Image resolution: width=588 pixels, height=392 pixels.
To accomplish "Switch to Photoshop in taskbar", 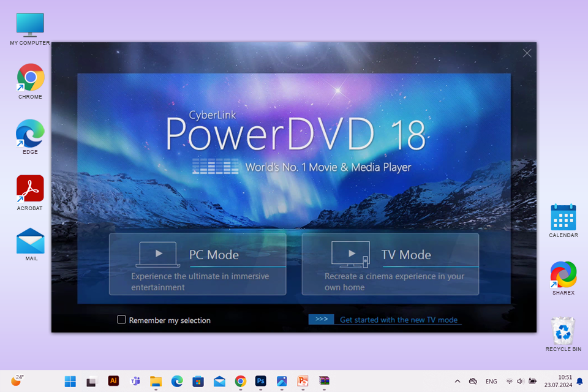I will click(261, 382).
